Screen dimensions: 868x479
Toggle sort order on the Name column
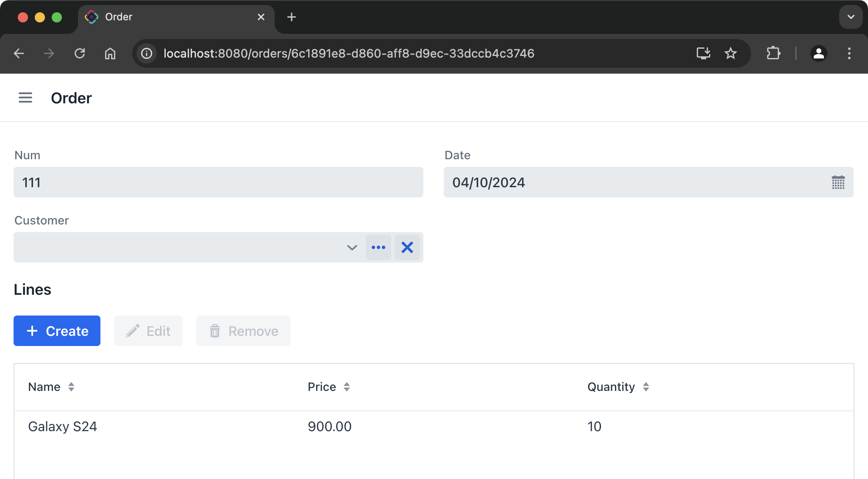[71, 387]
